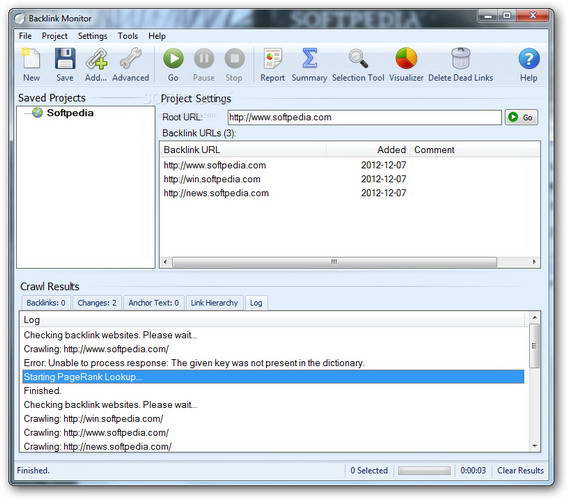Click '0 Selected' in status bar
The height and width of the screenshot is (500, 568).
click(x=369, y=470)
